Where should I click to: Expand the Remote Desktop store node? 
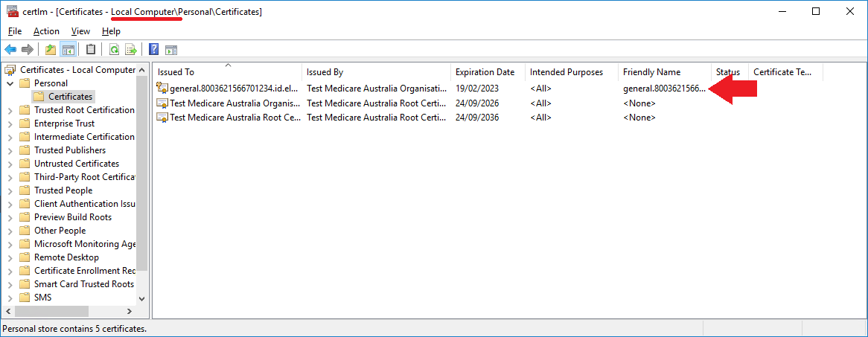point(10,257)
